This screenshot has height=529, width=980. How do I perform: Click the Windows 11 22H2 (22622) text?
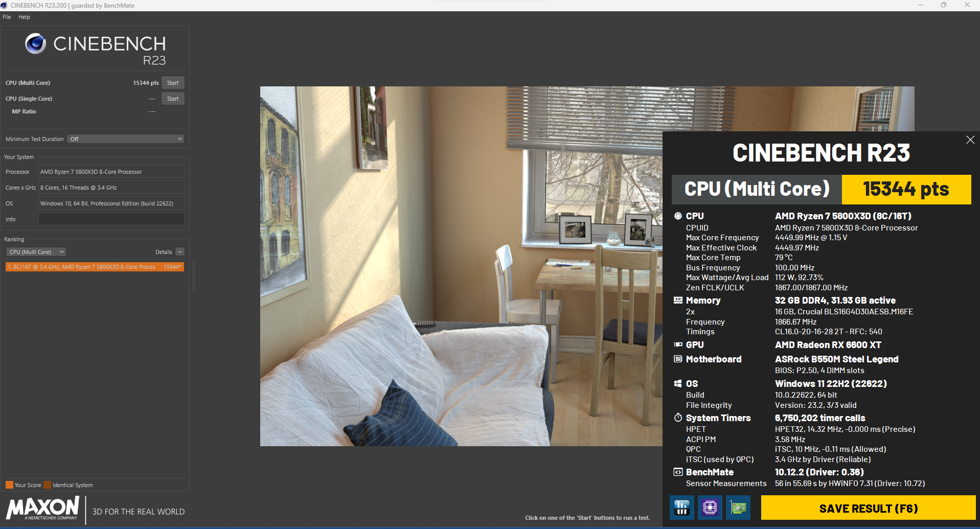tap(831, 384)
